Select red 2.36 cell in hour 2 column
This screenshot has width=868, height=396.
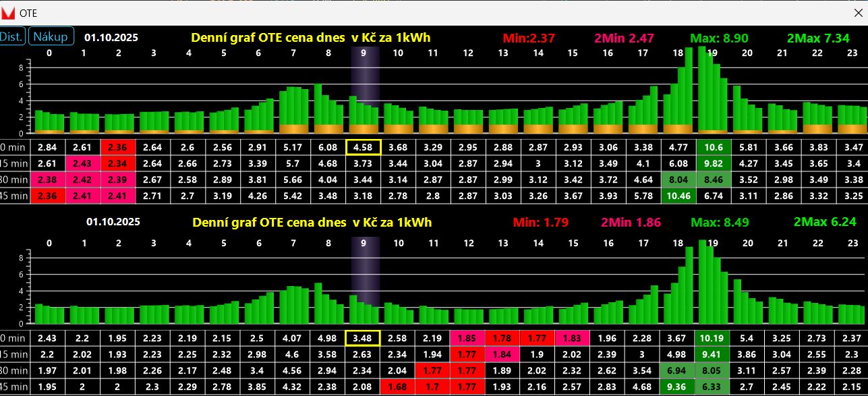tap(118, 147)
